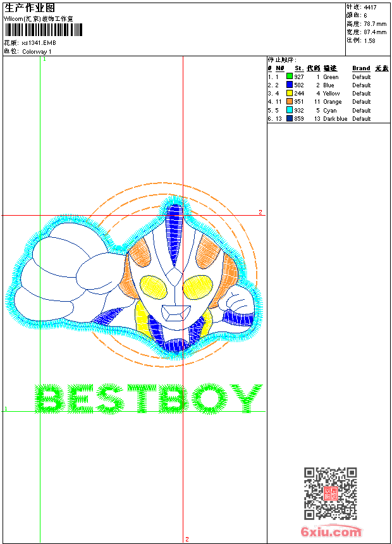The height and width of the screenshot is (544, 392).
Task: Click the width value 87.4 mm
Action: (x=375, y=32)
